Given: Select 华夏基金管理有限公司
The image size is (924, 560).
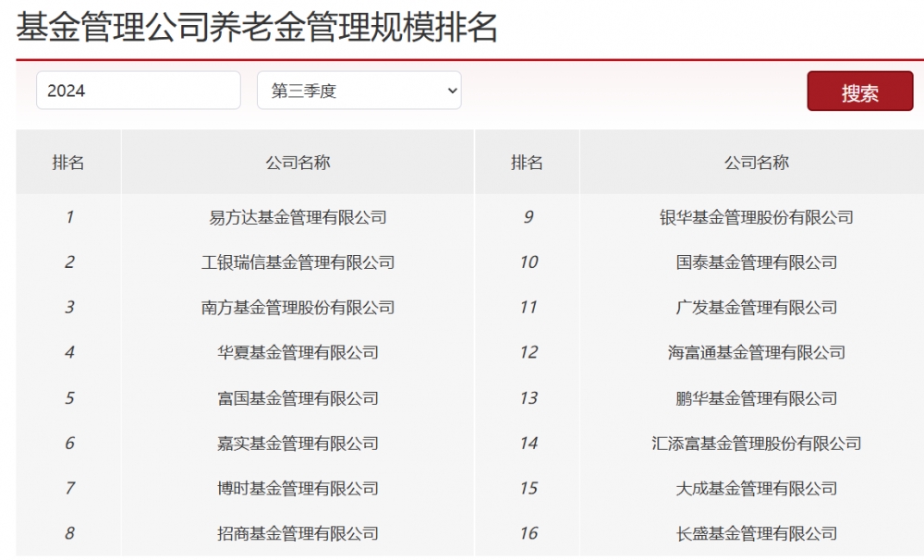Looking at the screenshot, I should pyautogui.click(x=296, y=352).
